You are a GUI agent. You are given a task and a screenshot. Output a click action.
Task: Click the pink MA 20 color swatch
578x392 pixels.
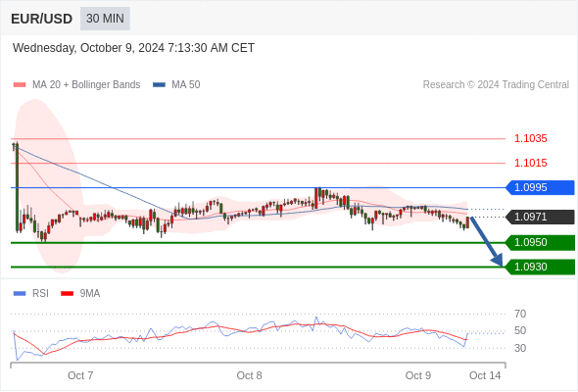click(20, 85)
